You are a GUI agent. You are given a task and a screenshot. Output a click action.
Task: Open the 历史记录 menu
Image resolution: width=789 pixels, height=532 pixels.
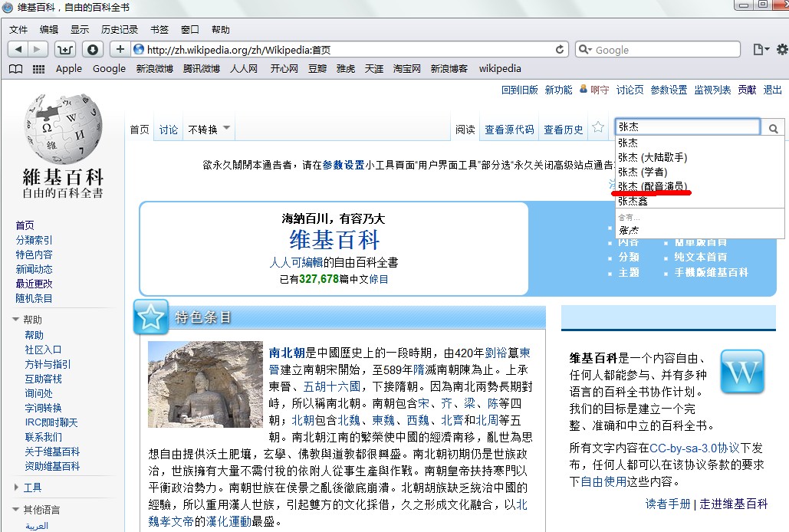(x=120, y=30)
